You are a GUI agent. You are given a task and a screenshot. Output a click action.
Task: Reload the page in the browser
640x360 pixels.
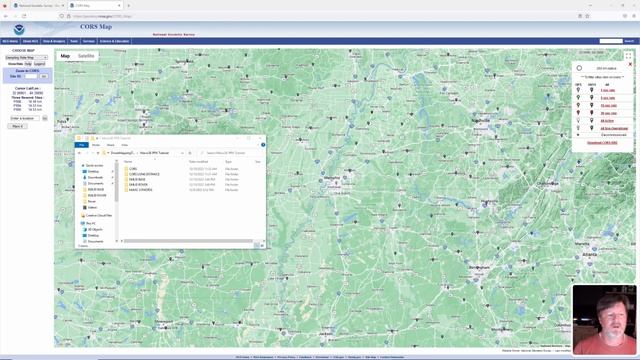point(24,16)
